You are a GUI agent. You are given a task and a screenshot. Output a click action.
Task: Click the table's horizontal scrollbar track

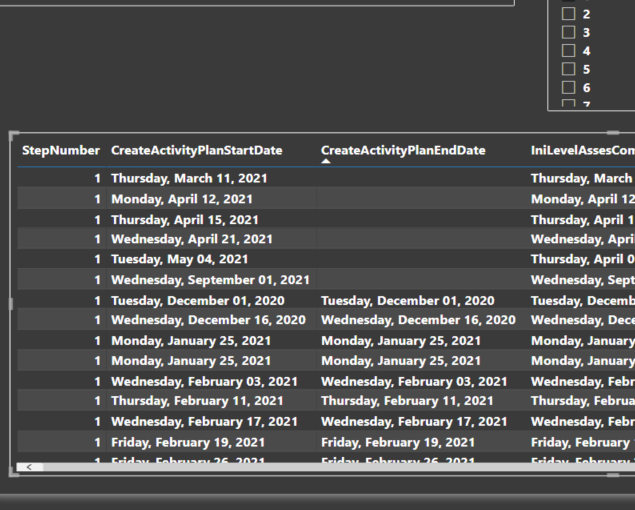pyautogui.click(x=339, y=467)
